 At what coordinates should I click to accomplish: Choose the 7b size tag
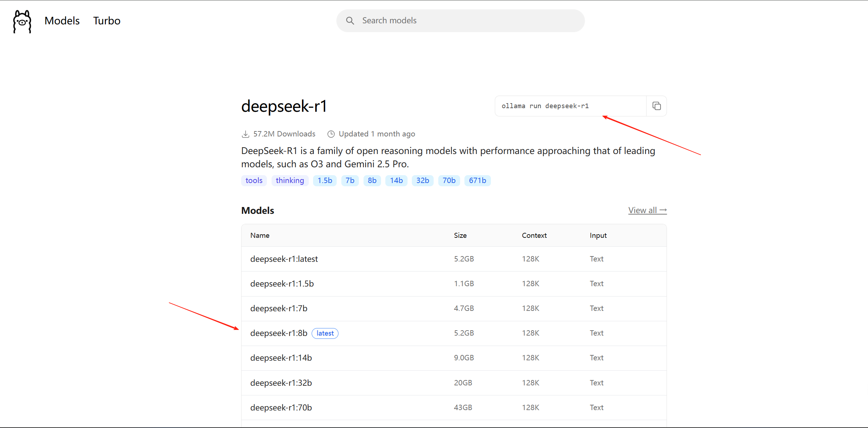350,181
